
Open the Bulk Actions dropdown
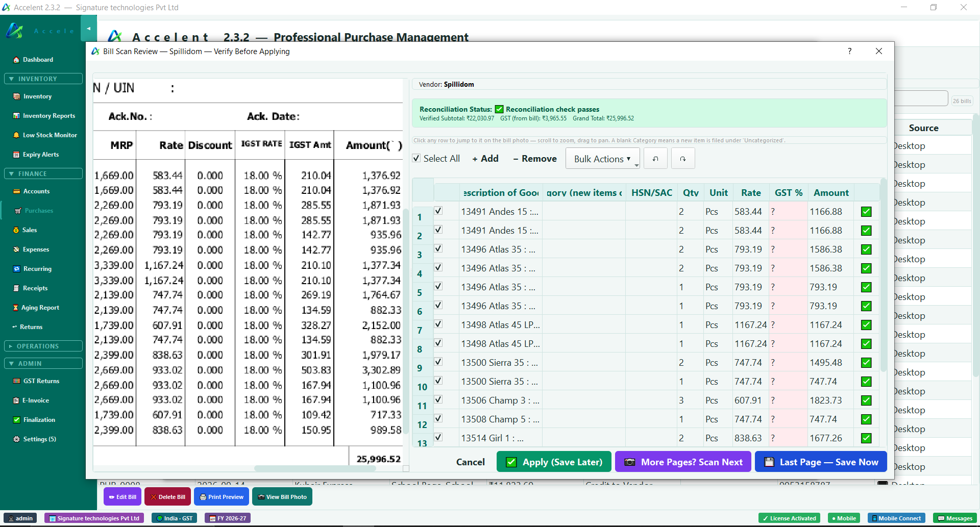pyautogui.click(x=603, y=159)
